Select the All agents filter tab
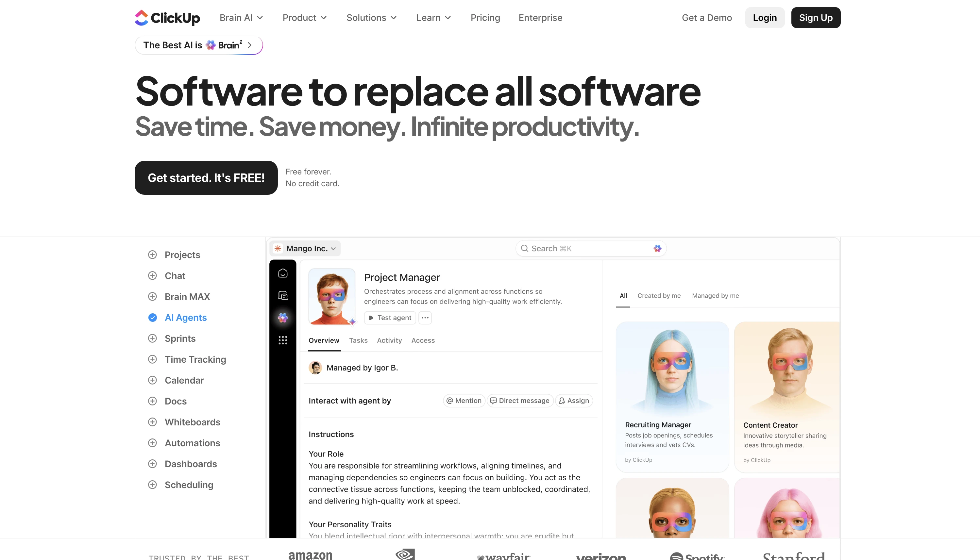The image size is (980, 560). 623,296
